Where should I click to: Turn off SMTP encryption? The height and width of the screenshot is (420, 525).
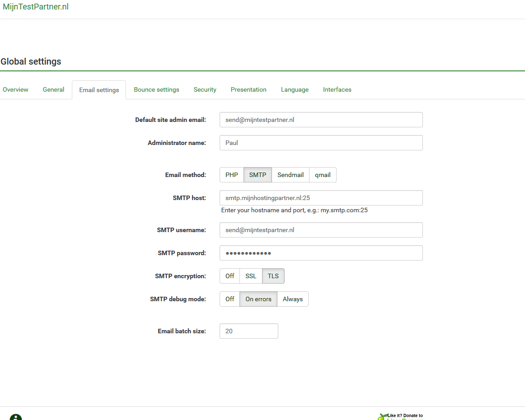[229, 276]
